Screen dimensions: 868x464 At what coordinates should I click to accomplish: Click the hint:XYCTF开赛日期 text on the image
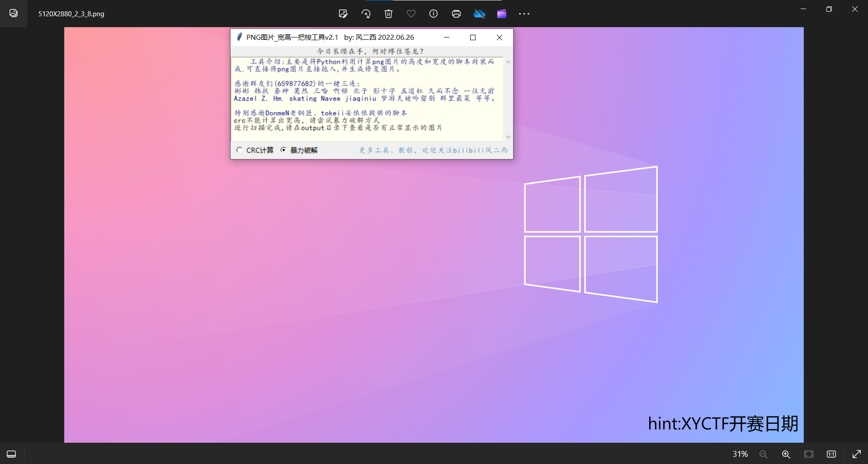tap(723, 424)
